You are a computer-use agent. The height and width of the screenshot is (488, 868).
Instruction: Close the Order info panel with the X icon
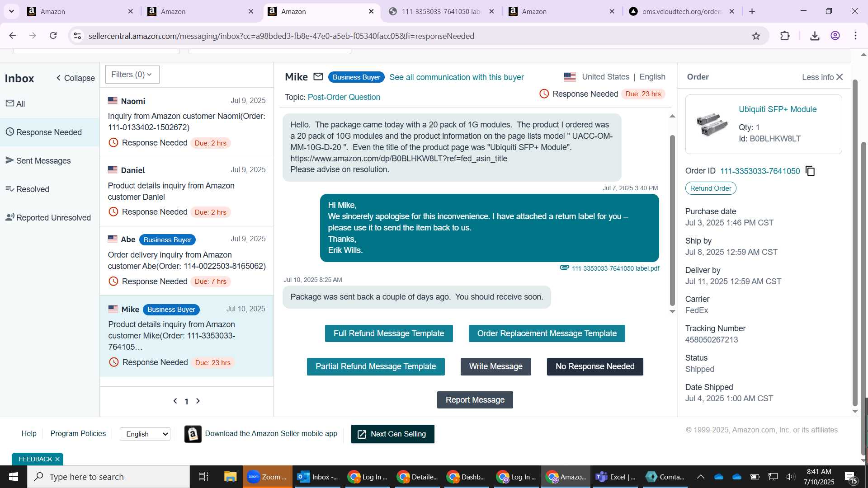coord(840,77)
